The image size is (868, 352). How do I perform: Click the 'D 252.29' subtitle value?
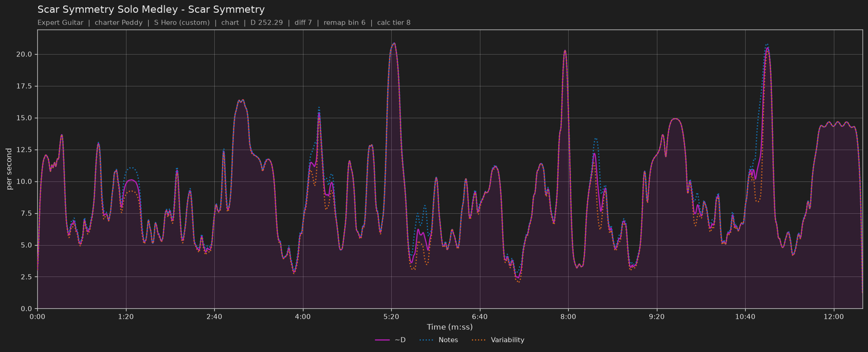pyautogui.click(x=267, y=22)
